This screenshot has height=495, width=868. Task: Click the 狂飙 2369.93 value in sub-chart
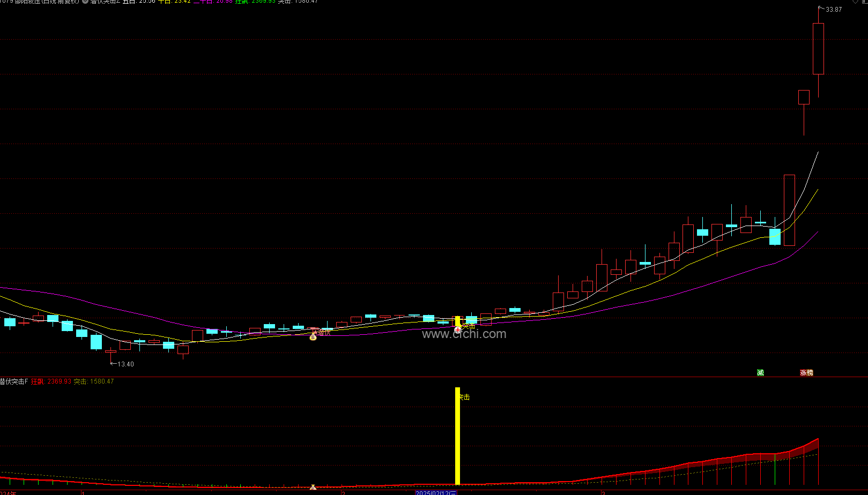[x=51, y=381]
